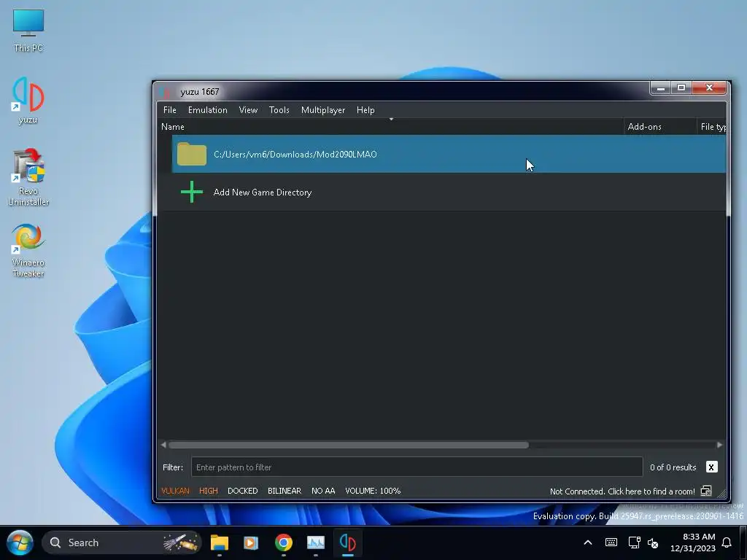Click the horizontal scrollbar thumb in game list
The height and width of the screenshot is (560, 747).
click(348, 445)
